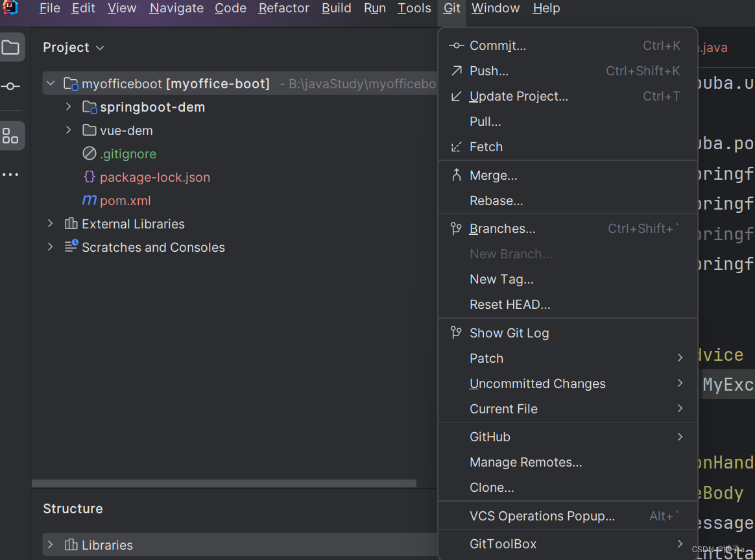Open the Project view dropdown
The image size is (755, 560).
(x=73, y=47)
